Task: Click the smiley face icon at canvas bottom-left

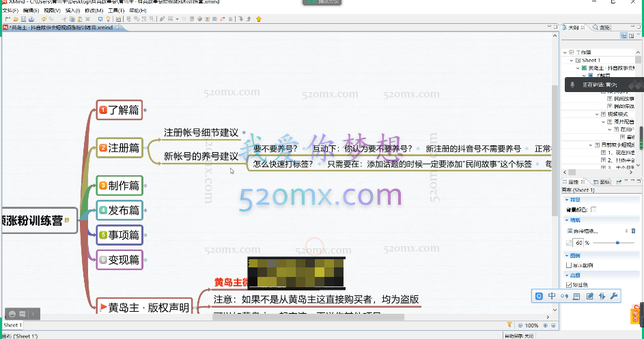Action: [12, 314]
